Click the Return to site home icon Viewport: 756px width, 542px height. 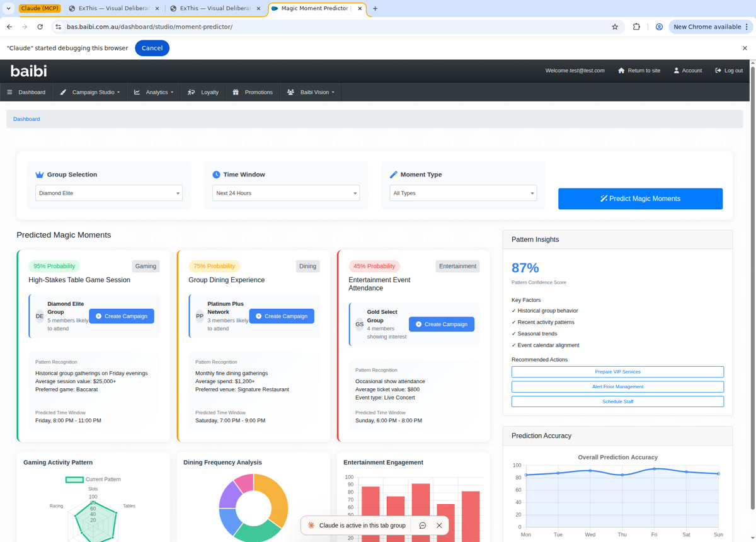point(621,71)
